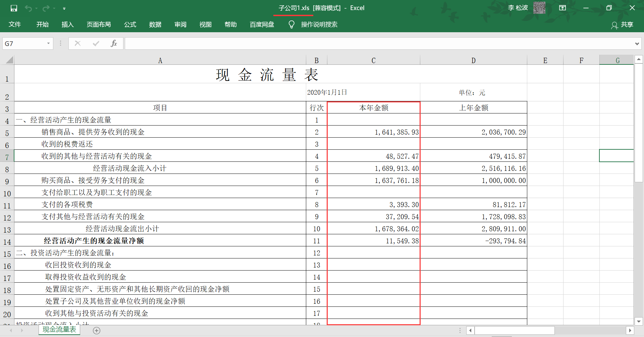The image size is (644, 337).
Task: Click the horizontal scrollbar right arrow
Action: click(630, 331)
